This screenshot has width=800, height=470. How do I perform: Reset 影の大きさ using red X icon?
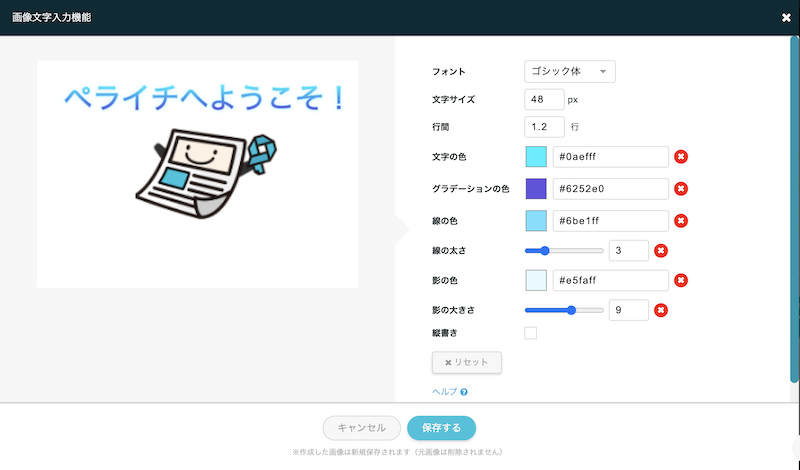(661, 311)
